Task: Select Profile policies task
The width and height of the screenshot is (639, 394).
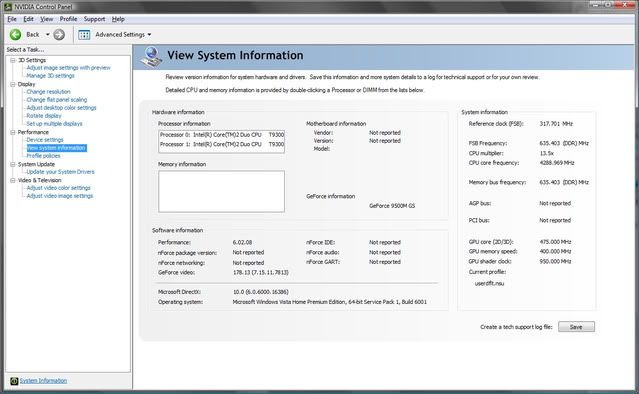Action: [x=43, y=156]
